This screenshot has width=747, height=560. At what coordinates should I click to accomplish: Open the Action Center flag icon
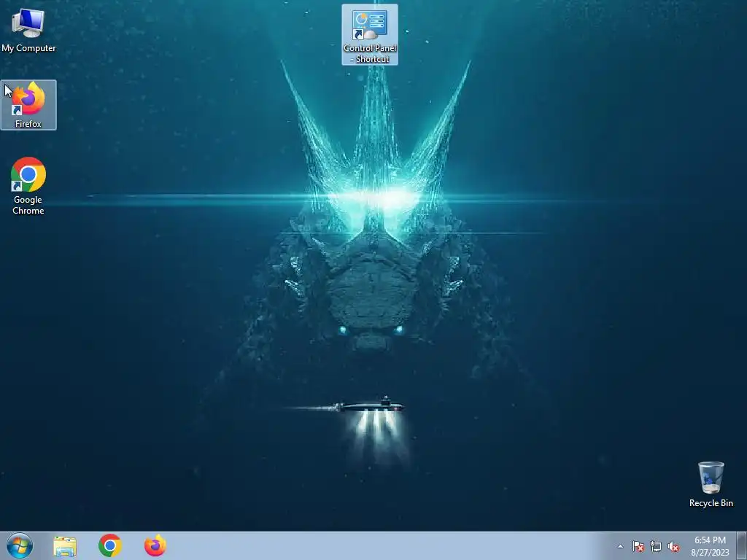[638, 546]
